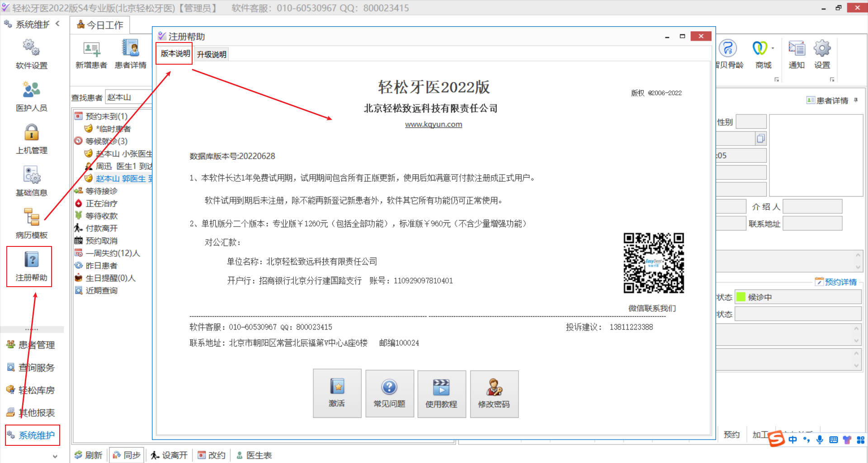Click 设离开 status bar button

[x=169, y=455]
